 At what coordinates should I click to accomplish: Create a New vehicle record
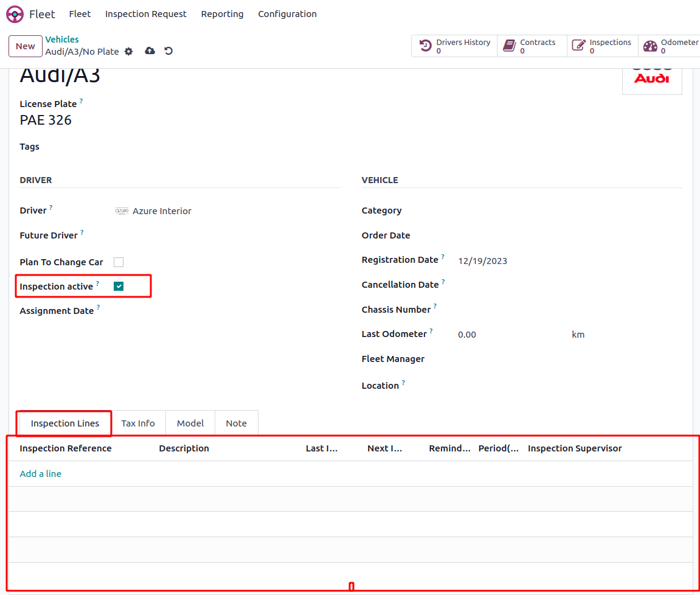[x=26, y=46]
